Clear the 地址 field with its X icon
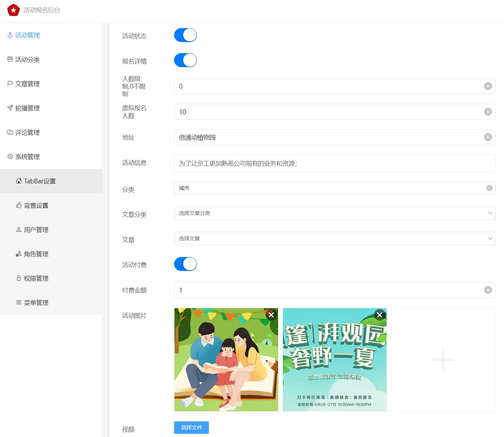 pos(488,137)
